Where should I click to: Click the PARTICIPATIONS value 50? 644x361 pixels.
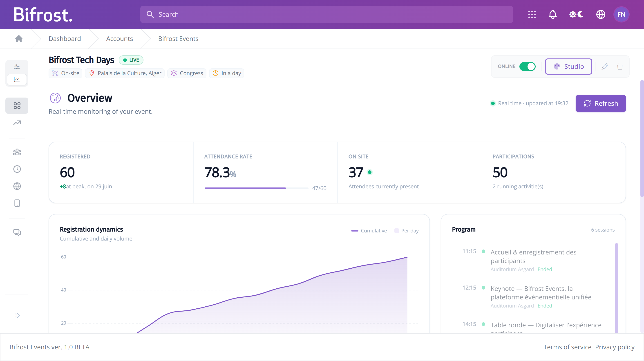pyautogui.click(x=500, y=172)
